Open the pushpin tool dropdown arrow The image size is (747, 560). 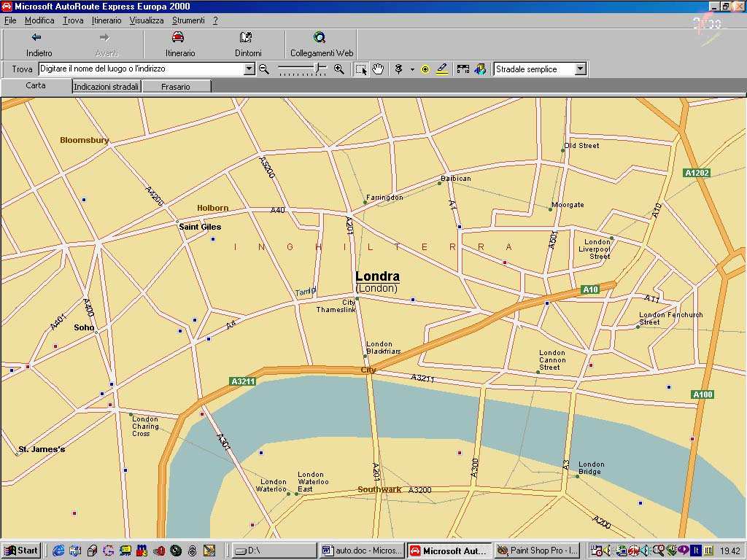click(x=412, y=69)
